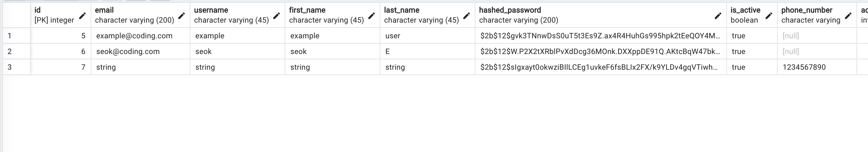Image resolution: width=868 pixels, height=152 pixels.
Task: Select the is_active true cell for seok
Action: click(x=752, y=51)
